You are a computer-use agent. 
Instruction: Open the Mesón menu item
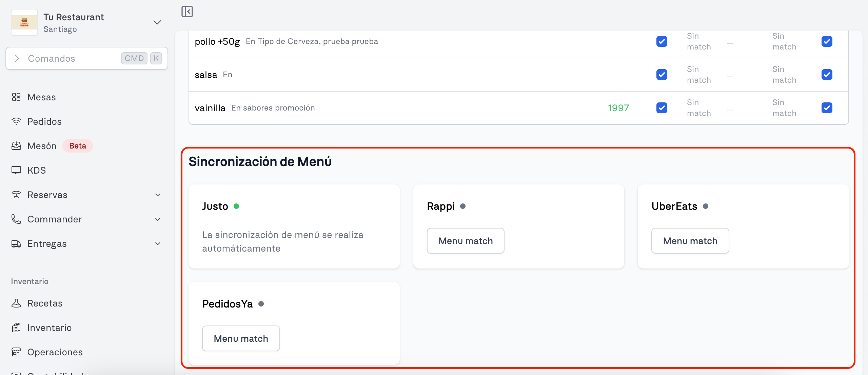pyautogui.click(x=42, y=146)
